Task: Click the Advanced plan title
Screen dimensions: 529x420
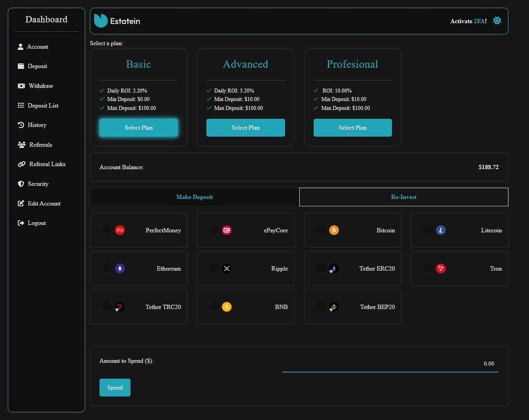Action: (x=246, y=64)
